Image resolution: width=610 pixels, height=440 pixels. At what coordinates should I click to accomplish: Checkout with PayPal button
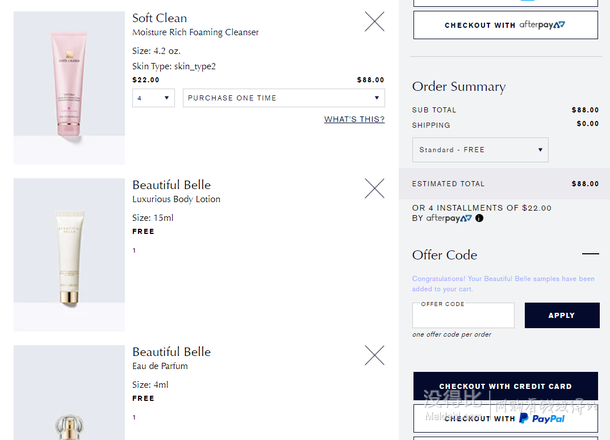coord(505,419)
